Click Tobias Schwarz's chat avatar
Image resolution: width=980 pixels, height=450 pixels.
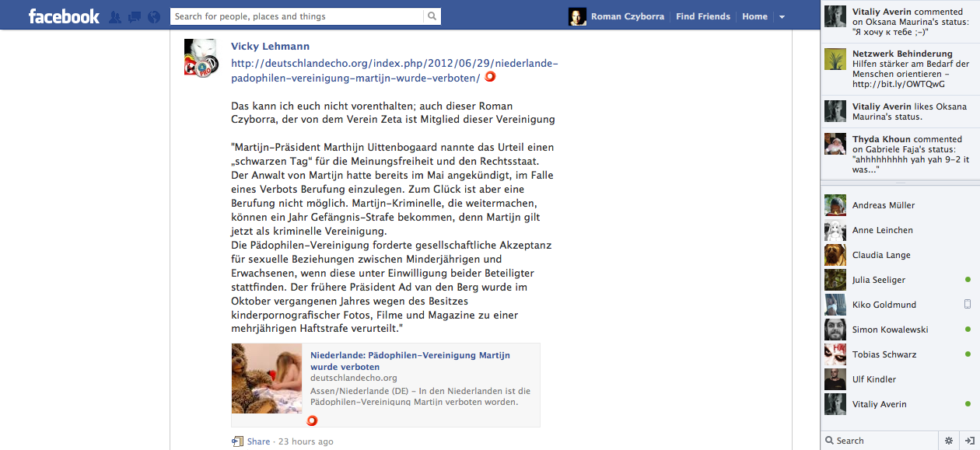coord(835,354)
